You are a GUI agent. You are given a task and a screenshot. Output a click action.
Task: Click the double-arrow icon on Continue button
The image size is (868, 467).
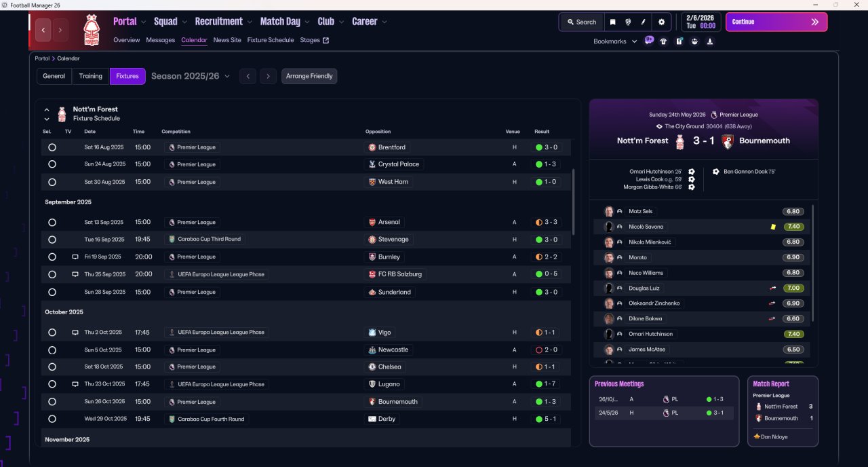[815, 22]
